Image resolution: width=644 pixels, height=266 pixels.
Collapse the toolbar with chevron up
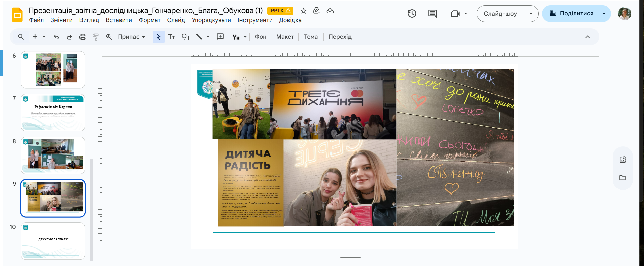587,37
